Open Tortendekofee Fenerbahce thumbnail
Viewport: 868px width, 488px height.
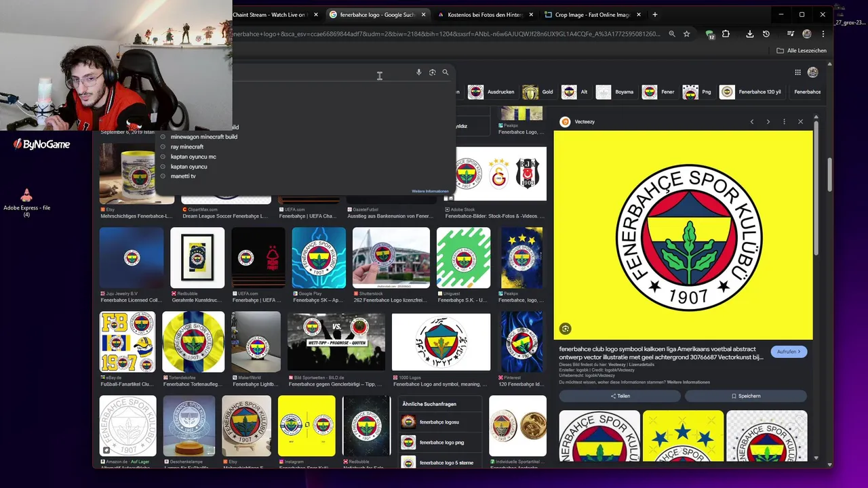pos(193,342)
